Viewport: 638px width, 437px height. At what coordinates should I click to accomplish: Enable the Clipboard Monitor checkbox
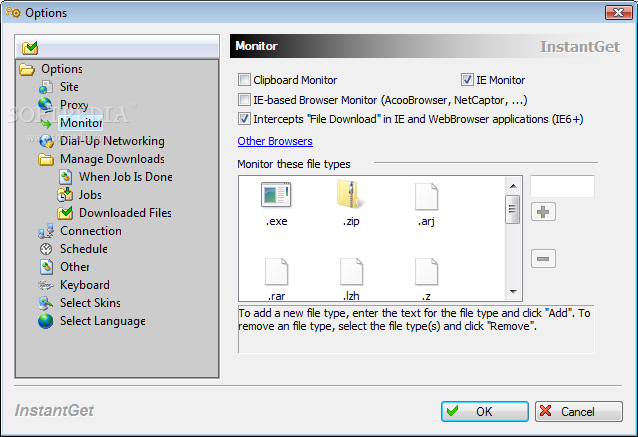point(244,80)
